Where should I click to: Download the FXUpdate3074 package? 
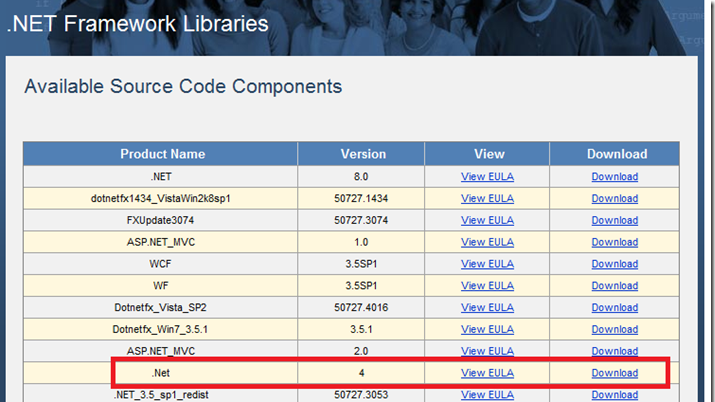tap(615, 220)
